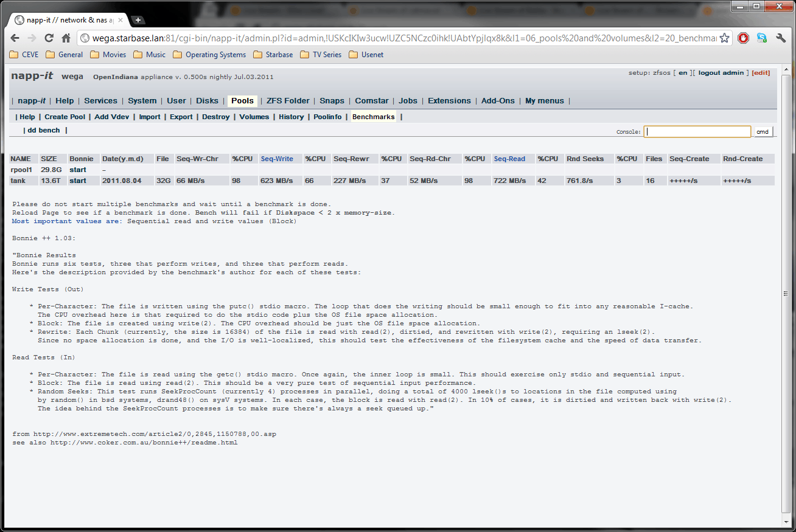Open the Jobs menu
Screen dimensions: 796x532
[408, 101]
